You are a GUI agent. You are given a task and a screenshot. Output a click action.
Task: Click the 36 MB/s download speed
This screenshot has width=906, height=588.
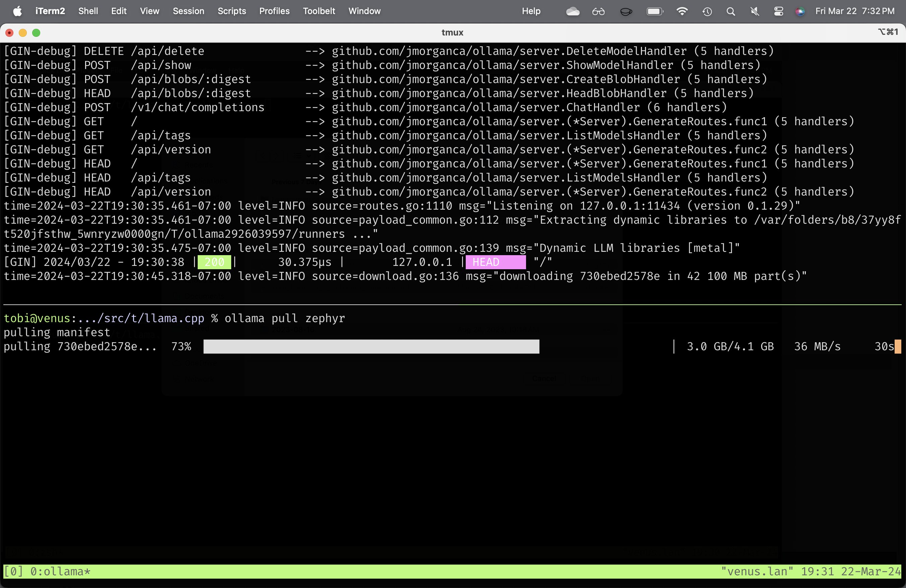pyautogui.click(x=817, y=347)
